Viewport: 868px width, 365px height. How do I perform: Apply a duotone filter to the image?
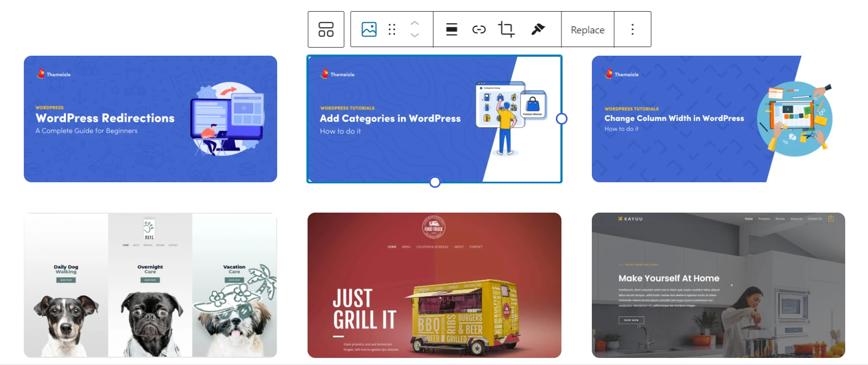tap(538, 29)
